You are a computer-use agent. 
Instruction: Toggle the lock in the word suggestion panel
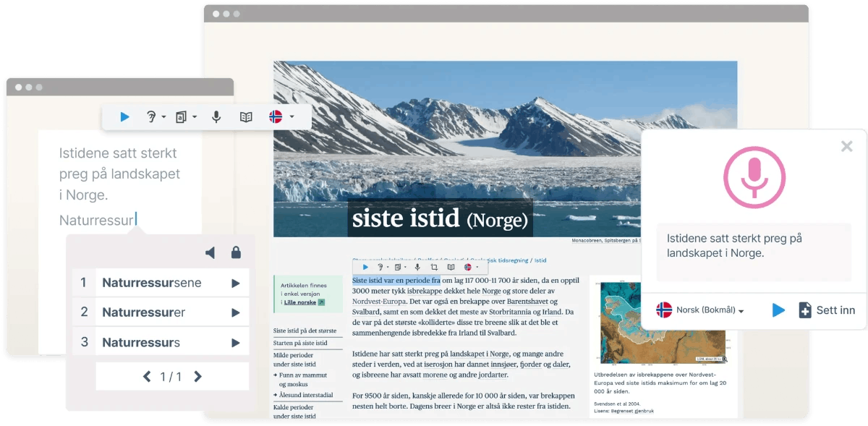pos(237,252)
